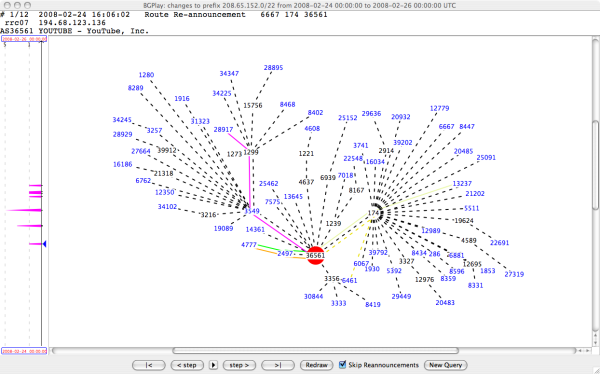Viewport: 600px width, 374px height.
Task: Advance one event with step > button
Action: 239,365
